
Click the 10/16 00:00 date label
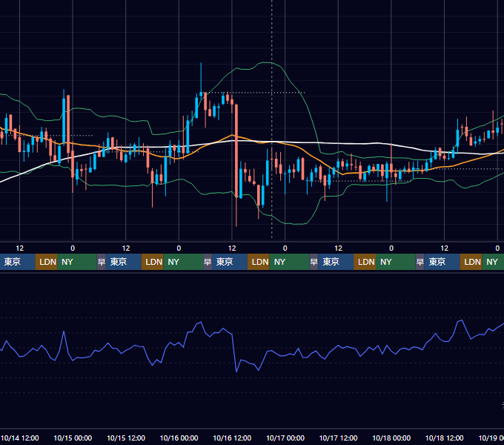pos(179,438)
